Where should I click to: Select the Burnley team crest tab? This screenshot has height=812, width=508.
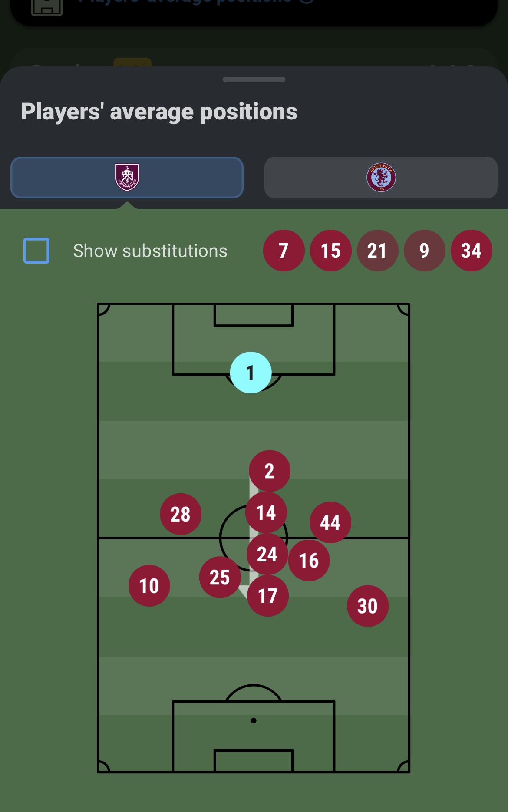click(x=127, y=178)
